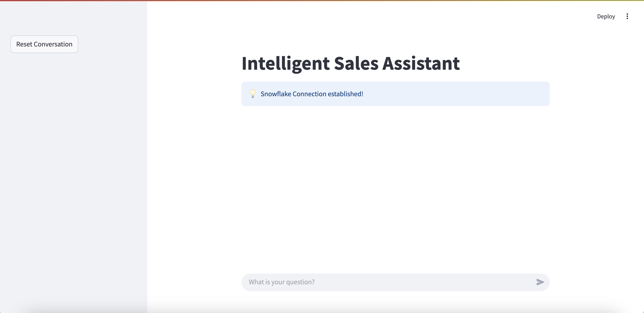Click the 'Snowflake Connection established!' message text
Viewport: 644px width, 313px height.
312,94
